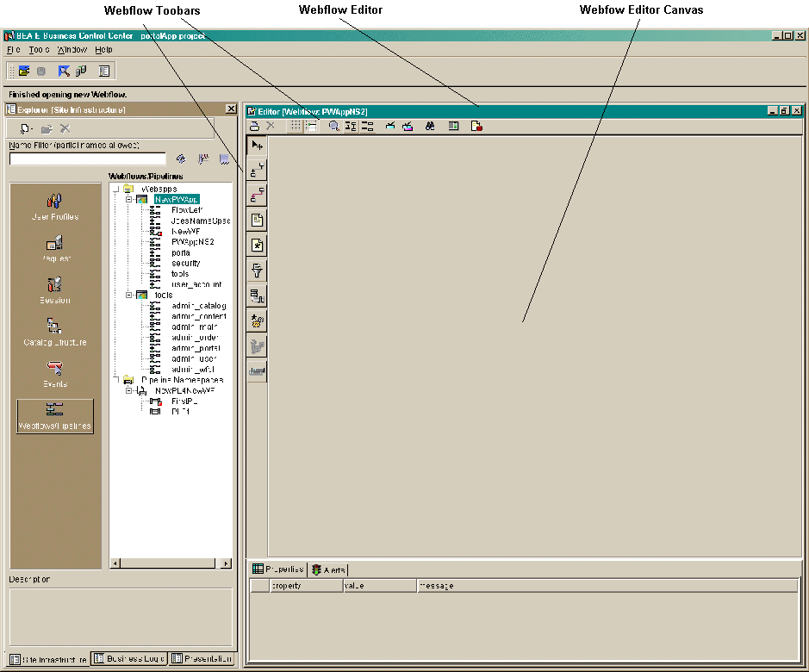809x672 pixels.
Task: Click the refresh filter icon
Action: coord(181,159)
